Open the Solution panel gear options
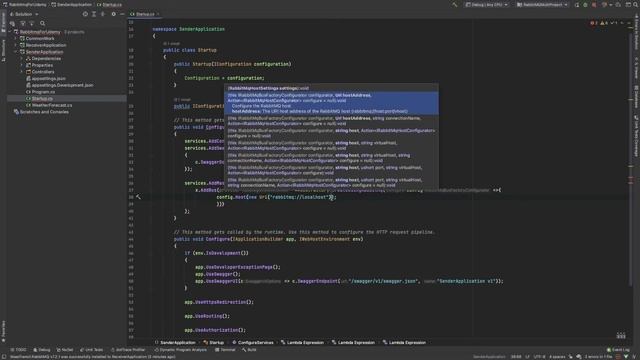 click(x=113, y=14)
